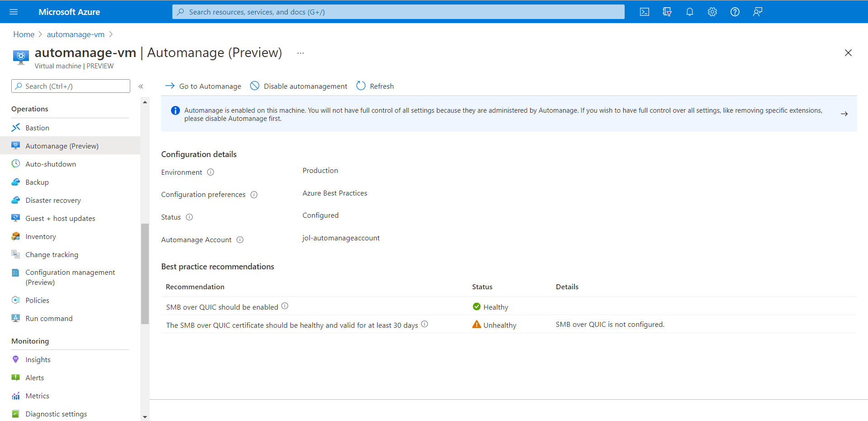Image resolution: width=868 pixels, height=421 pixels.
Task: Click the Run command icon
Action: (16, 318)
